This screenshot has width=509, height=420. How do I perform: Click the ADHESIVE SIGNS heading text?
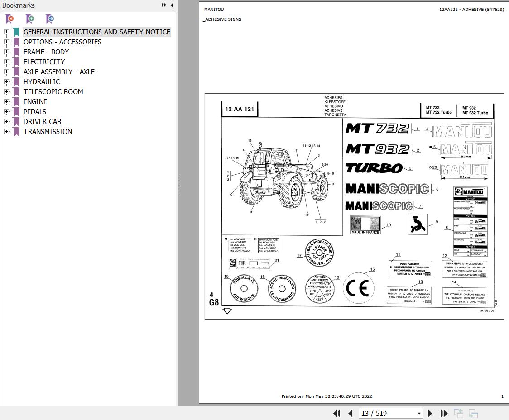[x=223, y=19]
